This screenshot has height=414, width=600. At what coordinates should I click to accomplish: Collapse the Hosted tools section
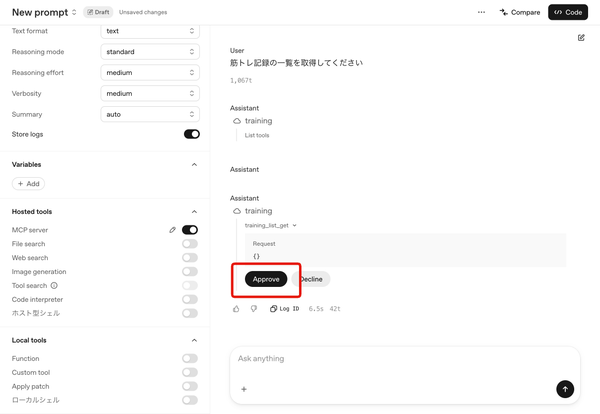(194, 212)
